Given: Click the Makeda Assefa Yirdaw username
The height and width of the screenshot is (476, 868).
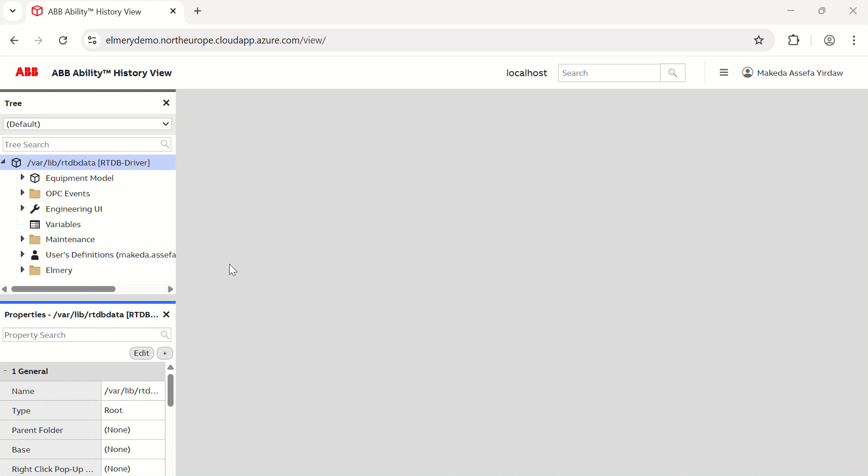Looking at the screenshot, I should pos(800,73).
